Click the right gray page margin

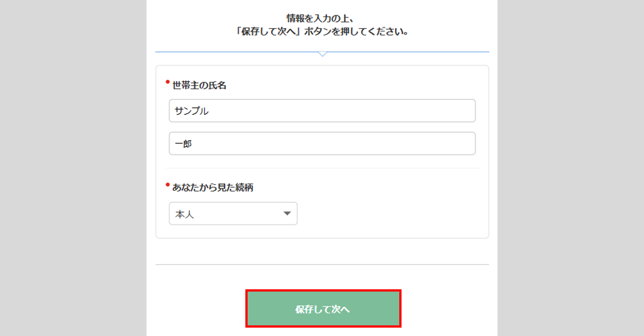point(571,168)
